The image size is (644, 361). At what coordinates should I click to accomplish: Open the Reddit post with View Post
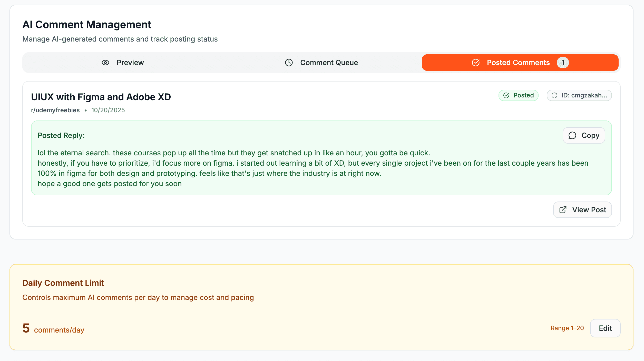(x=582, y=210)
